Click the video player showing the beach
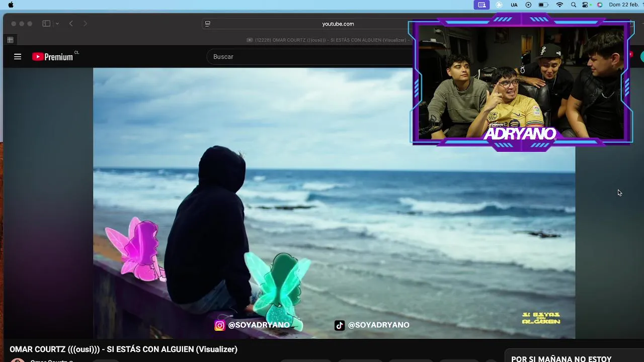 [334, 203]
